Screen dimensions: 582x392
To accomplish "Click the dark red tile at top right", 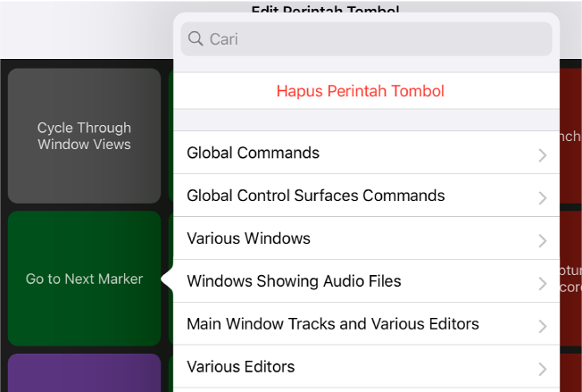I will [x=570, y=134].
